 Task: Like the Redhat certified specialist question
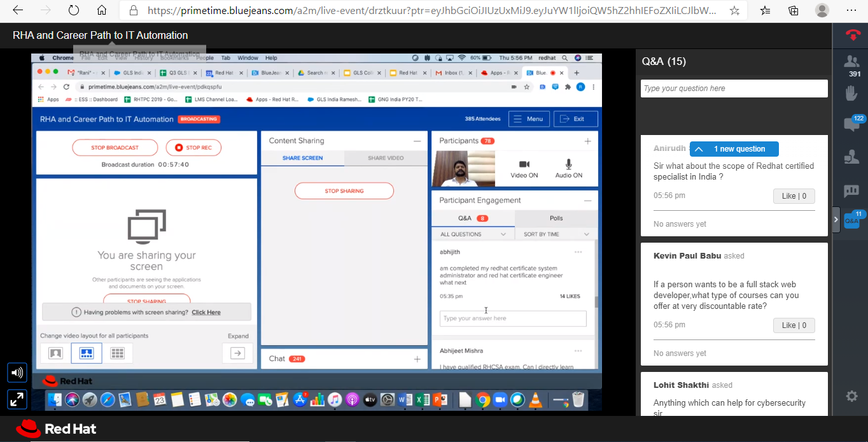794,196
